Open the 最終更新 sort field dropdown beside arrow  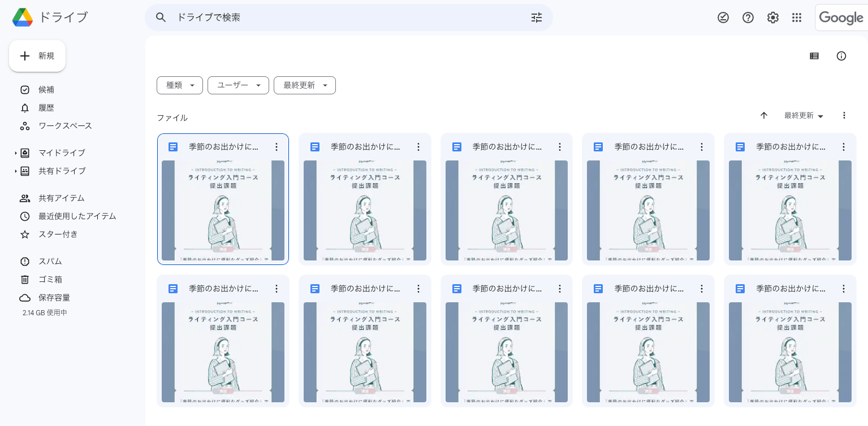tap(804, 116)
